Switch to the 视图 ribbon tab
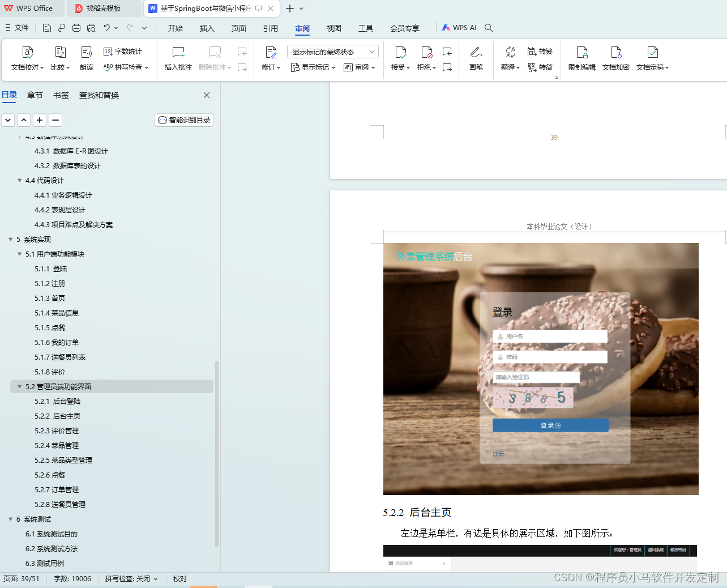This screenshot has height=588, width=727. tap(333, 28)
